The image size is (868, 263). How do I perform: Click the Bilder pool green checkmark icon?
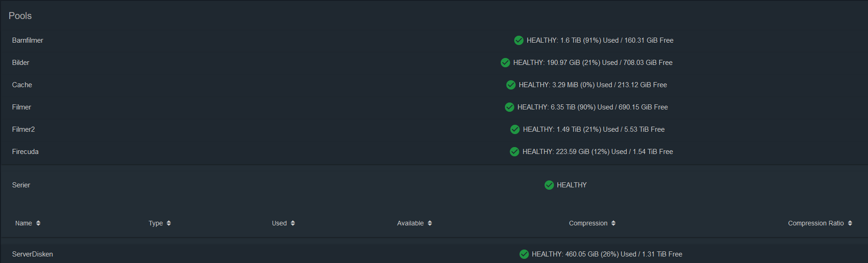(x=505, y=63)
